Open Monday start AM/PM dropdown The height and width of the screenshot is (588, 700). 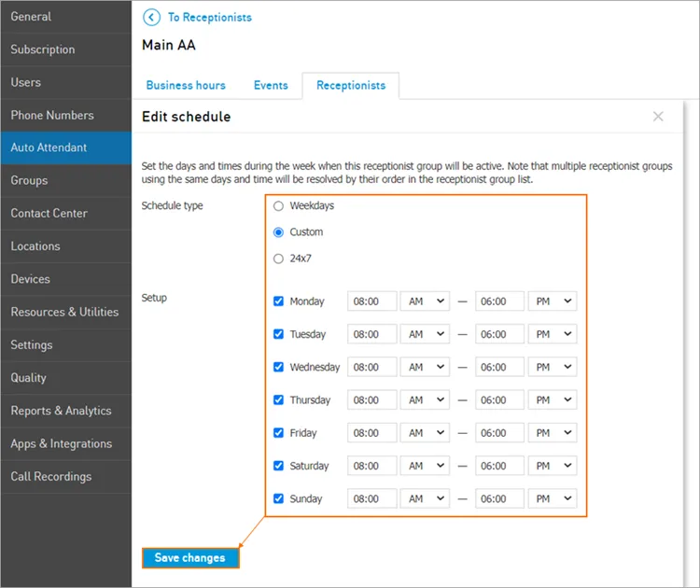425,301
